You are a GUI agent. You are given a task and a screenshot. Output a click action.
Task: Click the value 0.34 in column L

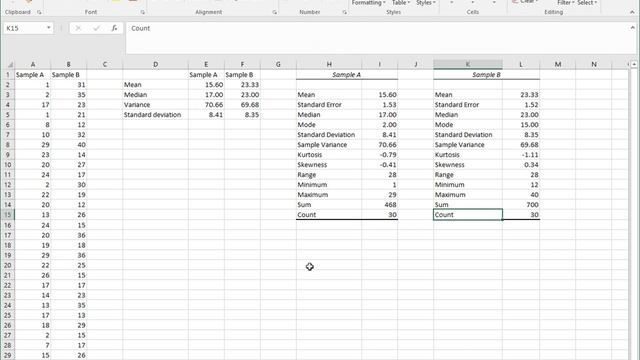click(x=521, y=164)
